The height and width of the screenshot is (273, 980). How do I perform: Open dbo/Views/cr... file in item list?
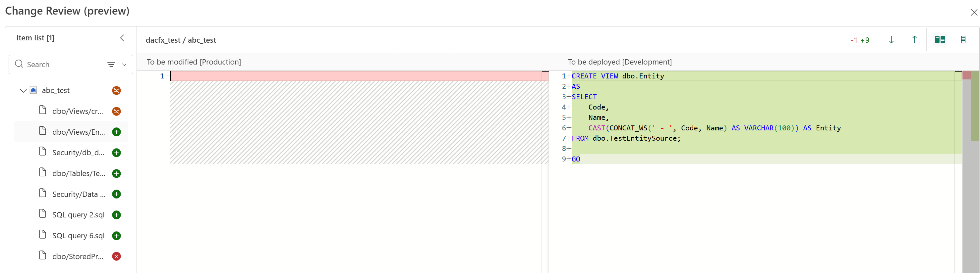tap(78, 111)
